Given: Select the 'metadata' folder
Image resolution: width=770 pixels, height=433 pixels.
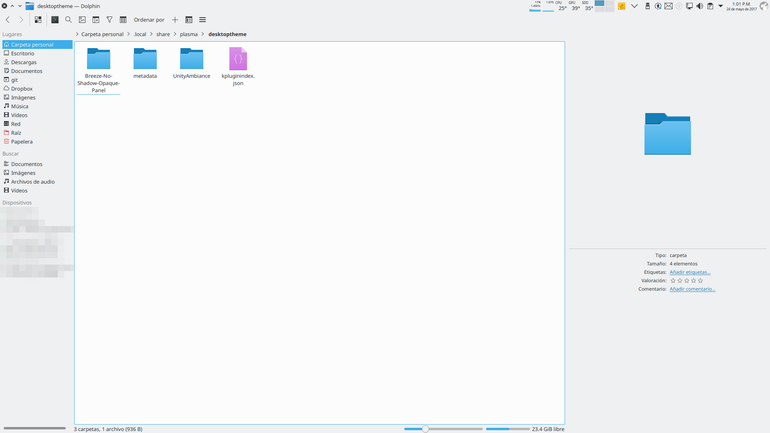Looking at the screenshot, I should point(145,63).
